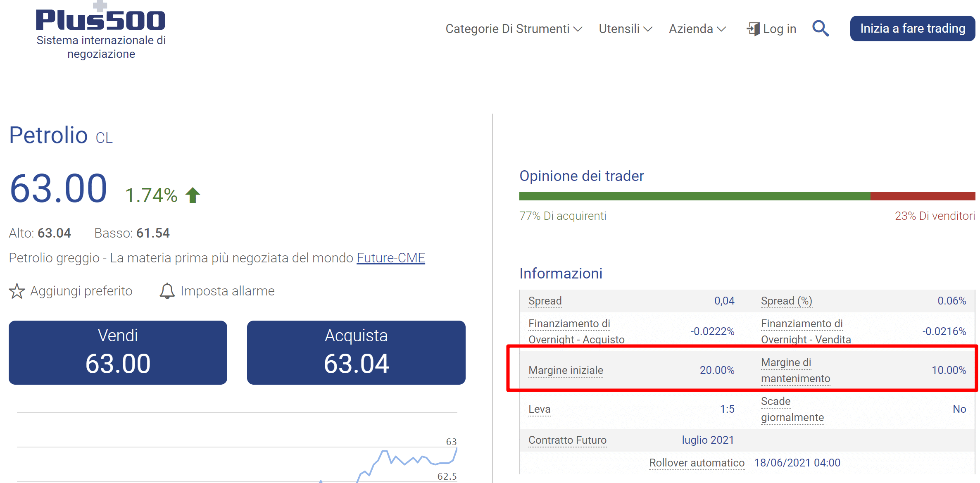Click the Petrolio title heading
The width and height of the screenshot is (980, 483).
[48, 135]
